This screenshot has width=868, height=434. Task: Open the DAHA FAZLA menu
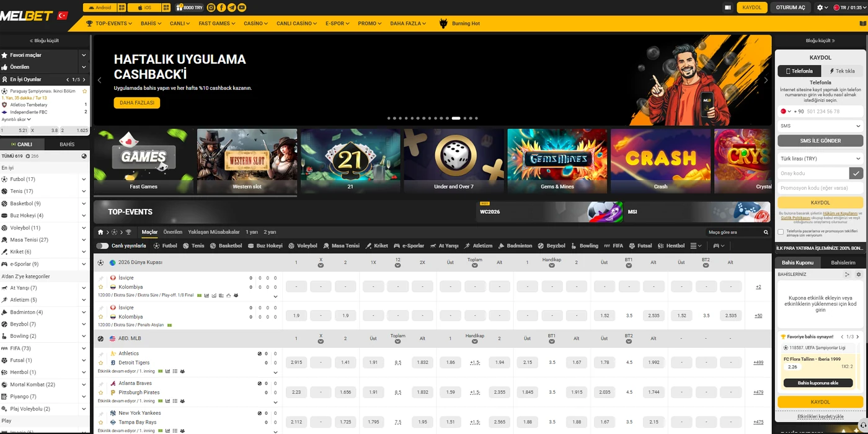tap(408, 24)
